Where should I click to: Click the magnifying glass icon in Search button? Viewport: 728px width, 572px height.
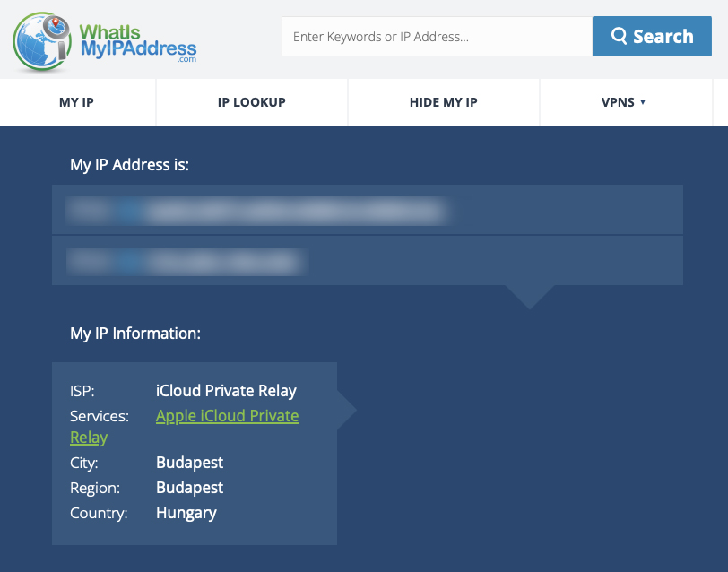click(619, 36)
